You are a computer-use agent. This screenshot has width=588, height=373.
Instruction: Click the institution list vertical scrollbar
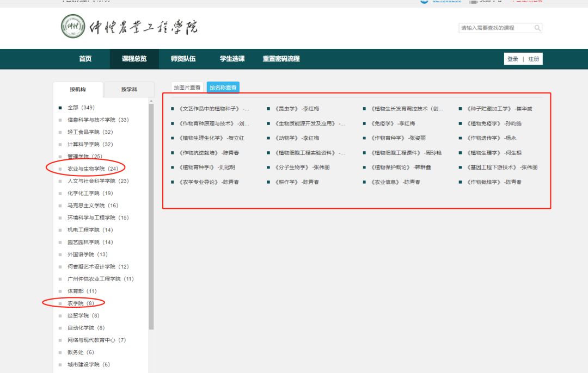point(151,217)
